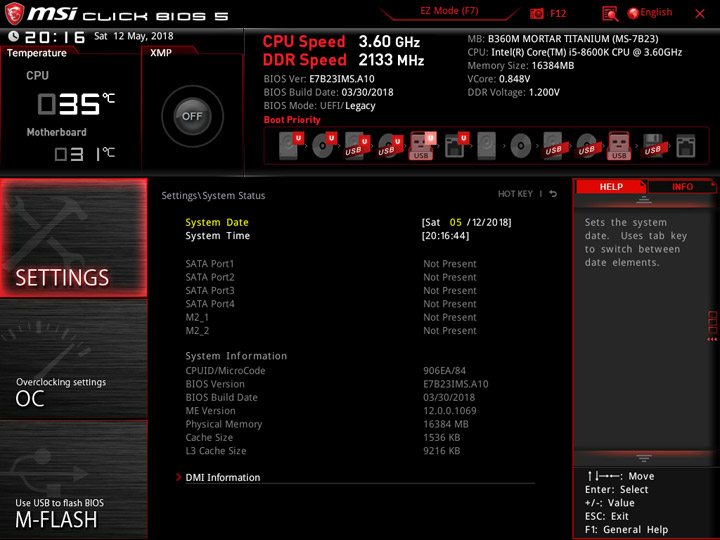Open the HELP tab
720x540 pixels.
coord(611,186)
